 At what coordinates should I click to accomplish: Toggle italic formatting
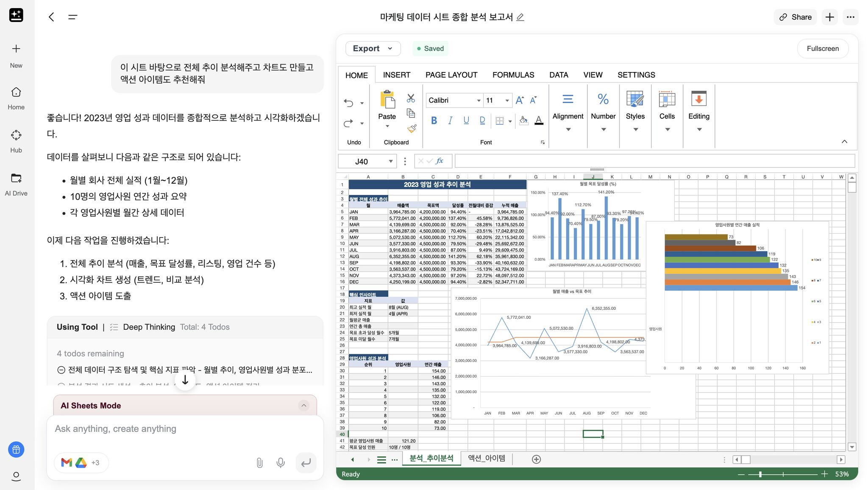click(450, 120)
